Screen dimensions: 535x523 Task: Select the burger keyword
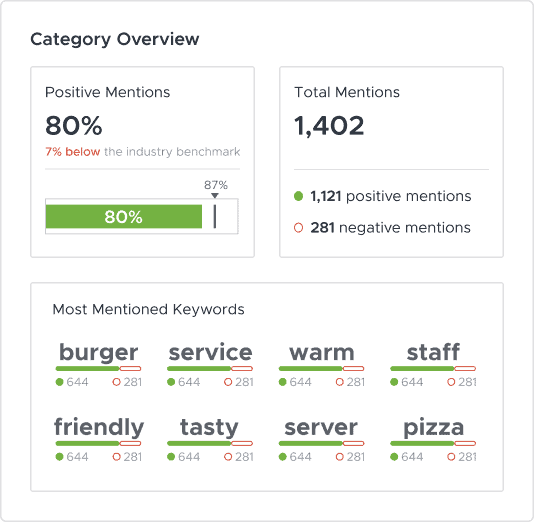click(99, 352)
